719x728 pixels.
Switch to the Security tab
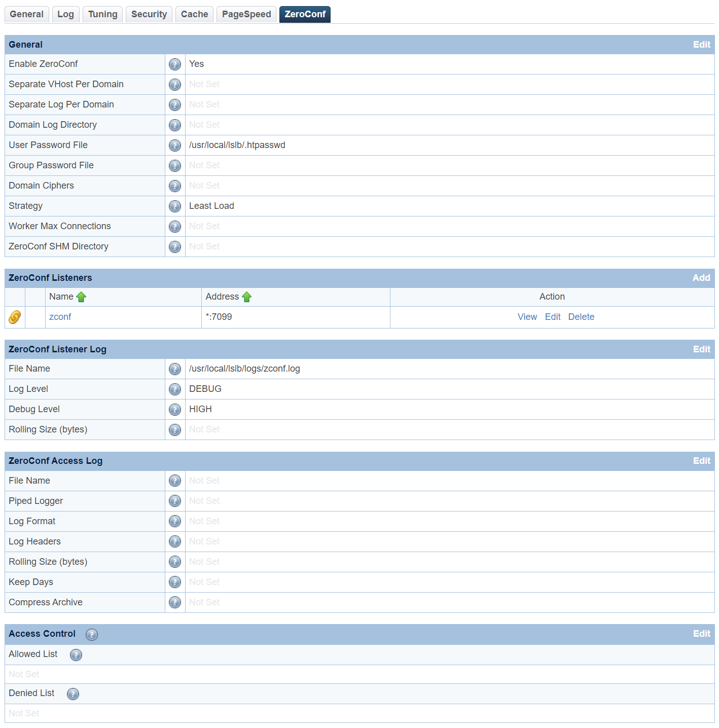click(x=149, y=14)
